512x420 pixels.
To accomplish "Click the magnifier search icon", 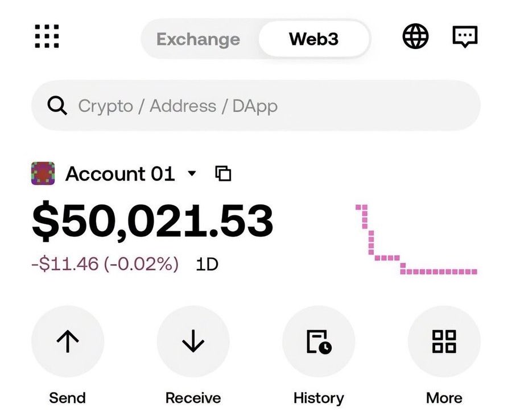I will (57, 106).
